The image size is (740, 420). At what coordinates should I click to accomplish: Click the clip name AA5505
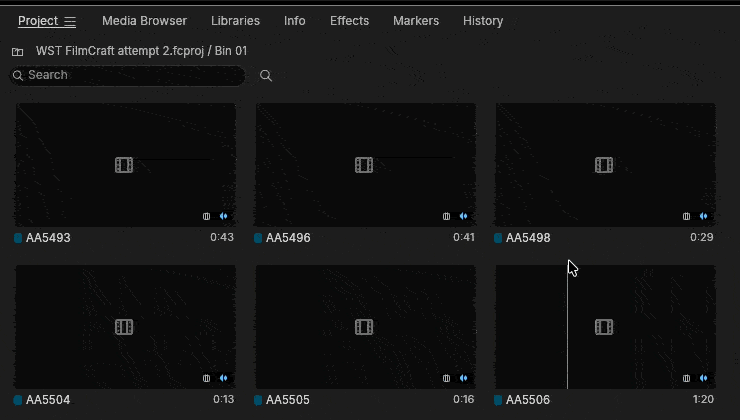coord(288,400)
